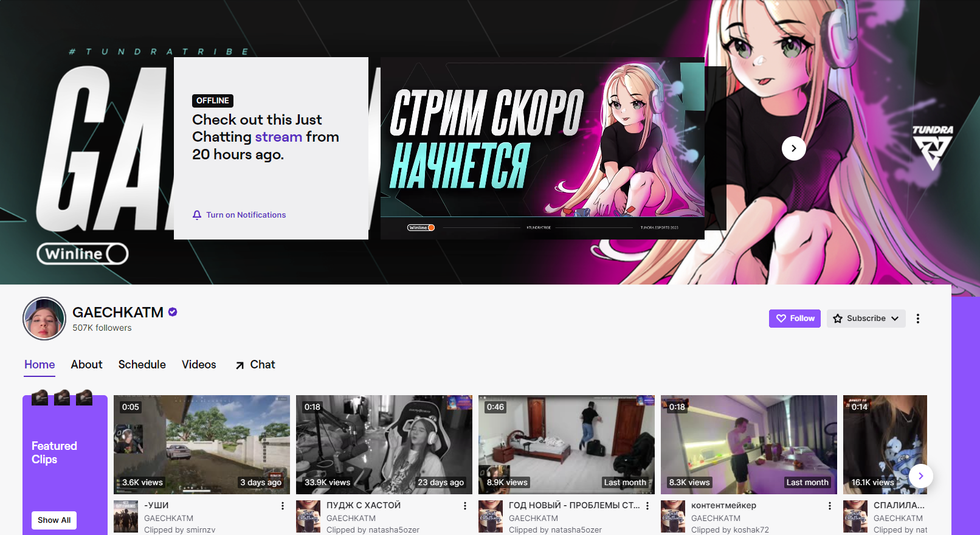Play the 'контентмейкер' clip thumbnail
980x535 pixels.
[749, 444]
